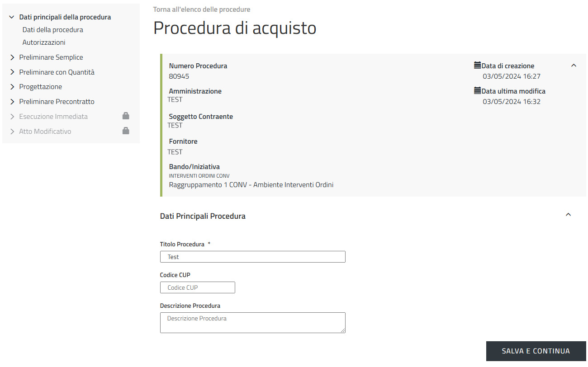The height and width of the screenshot is (367, 588).
Task: Click the lock icon next to Esecuzione Immediata
Action: tap(126, 116)
